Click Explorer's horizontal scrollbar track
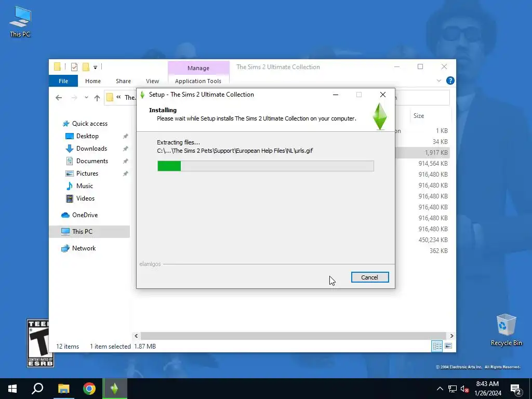Viewport: 532px width, 399px height. pos(293,336)
